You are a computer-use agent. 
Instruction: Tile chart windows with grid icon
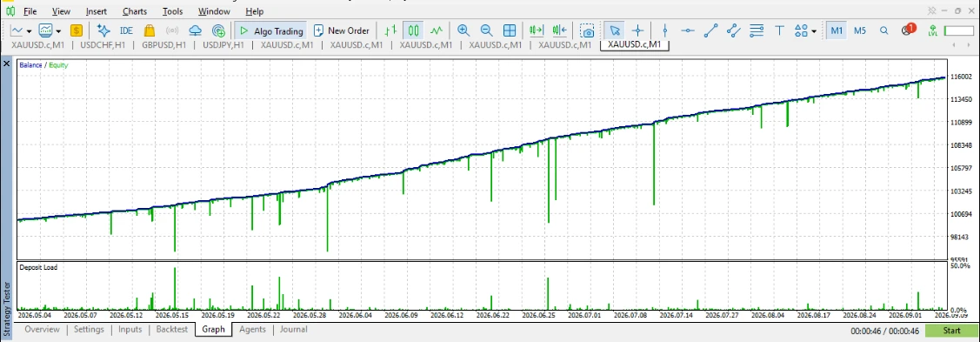coord(510,30)
